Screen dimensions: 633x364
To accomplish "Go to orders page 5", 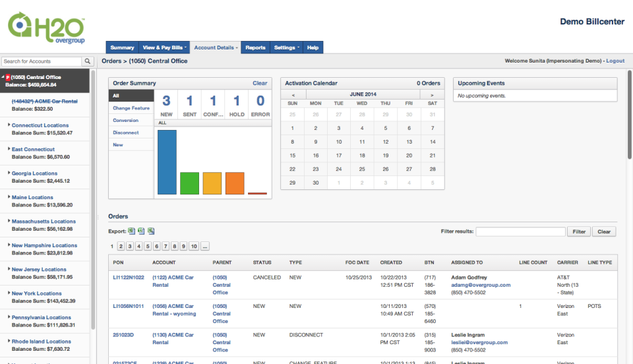I will pyautogui.click(x=148, y=246).
